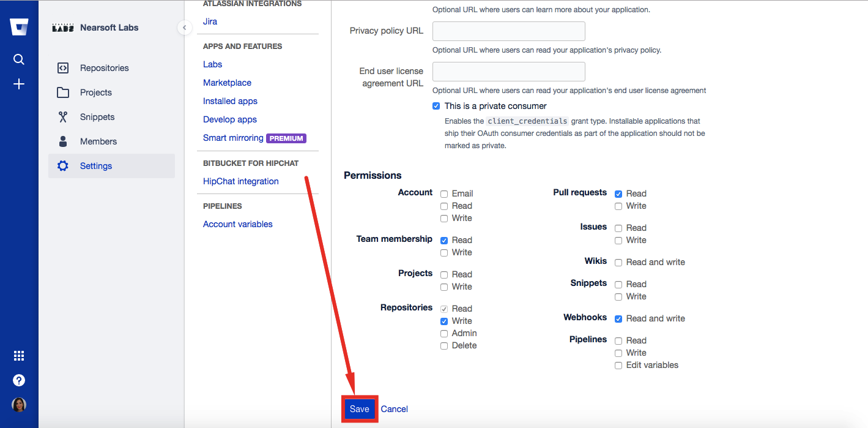Click the Privacy policy URL field
This screenshot has height=428, width=868.
pos(508,31)
